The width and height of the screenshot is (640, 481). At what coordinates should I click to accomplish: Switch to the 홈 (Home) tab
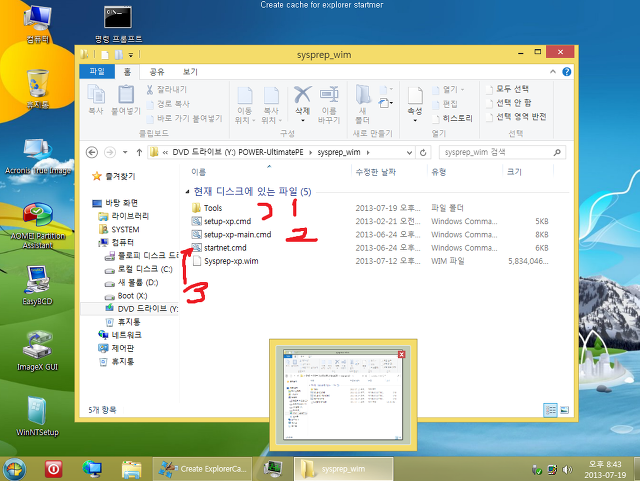coord(127,72)
